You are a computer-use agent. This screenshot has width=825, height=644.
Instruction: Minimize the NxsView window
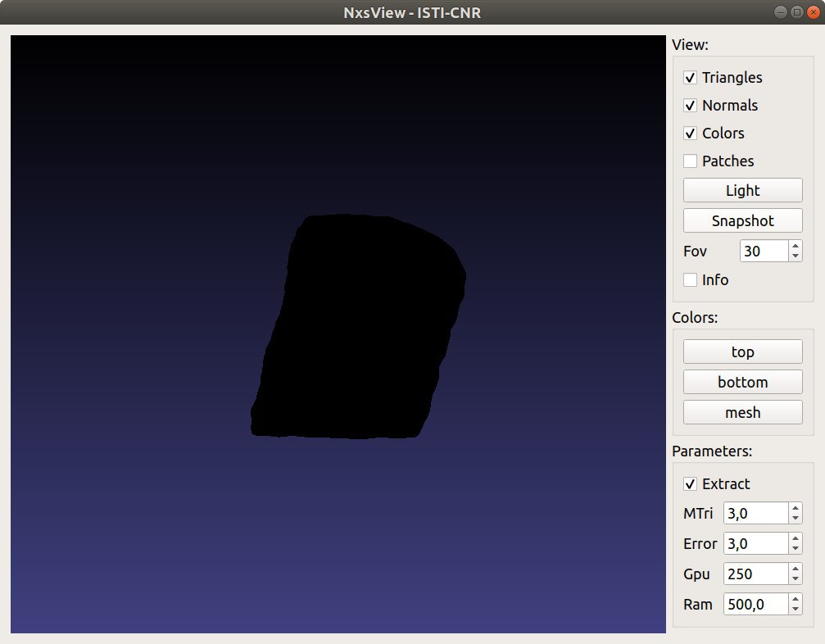pos(781,12)
